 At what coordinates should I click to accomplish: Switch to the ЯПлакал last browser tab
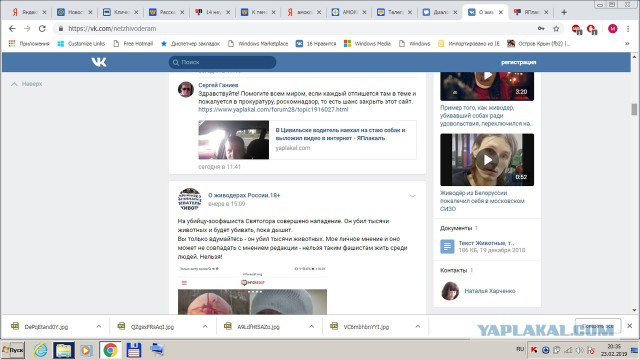531,12
